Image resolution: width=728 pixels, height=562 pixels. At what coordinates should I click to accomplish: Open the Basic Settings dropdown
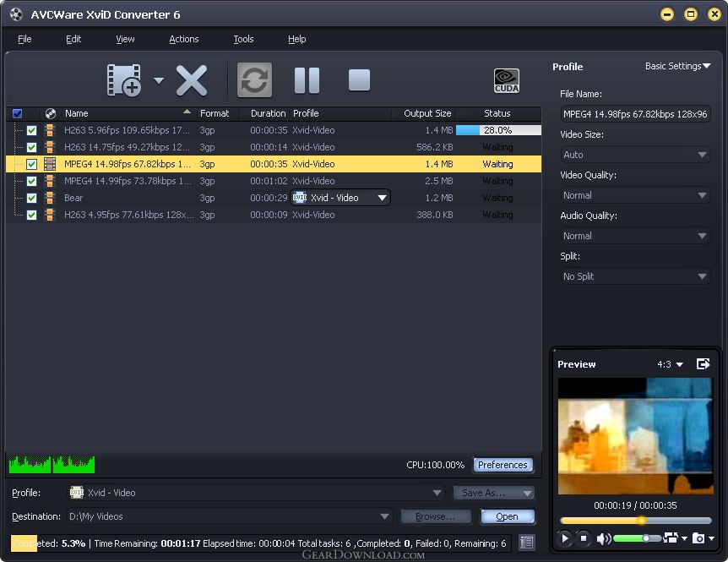(x=678, y=66)
